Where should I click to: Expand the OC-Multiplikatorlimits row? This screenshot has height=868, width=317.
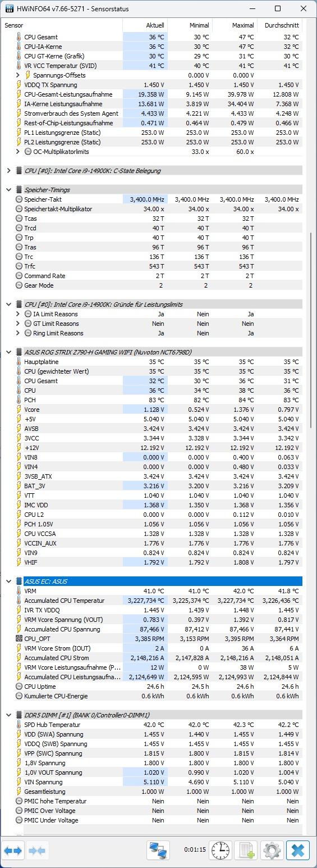point(18,152)
